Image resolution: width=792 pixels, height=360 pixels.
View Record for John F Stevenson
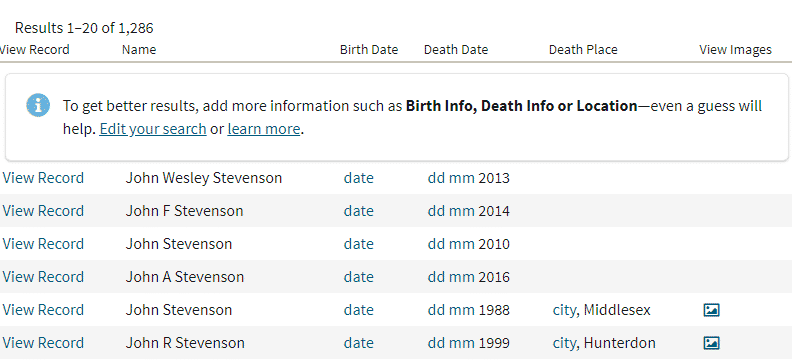click(42, 211)
